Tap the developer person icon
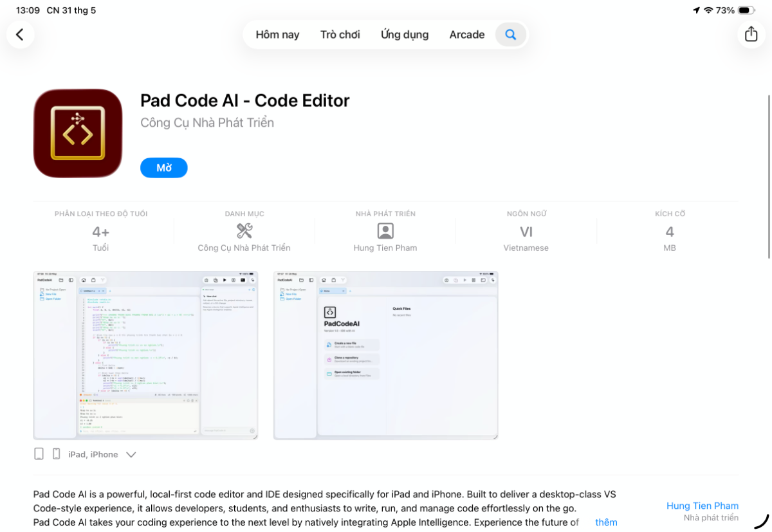 click(x=385, y=231)
